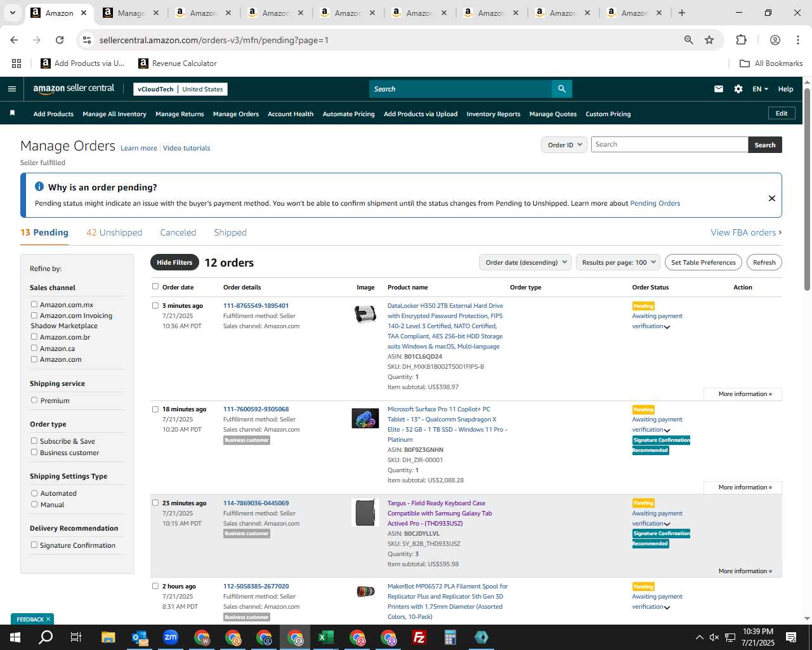Select the Manual shipping settings radio

point(34,505)
